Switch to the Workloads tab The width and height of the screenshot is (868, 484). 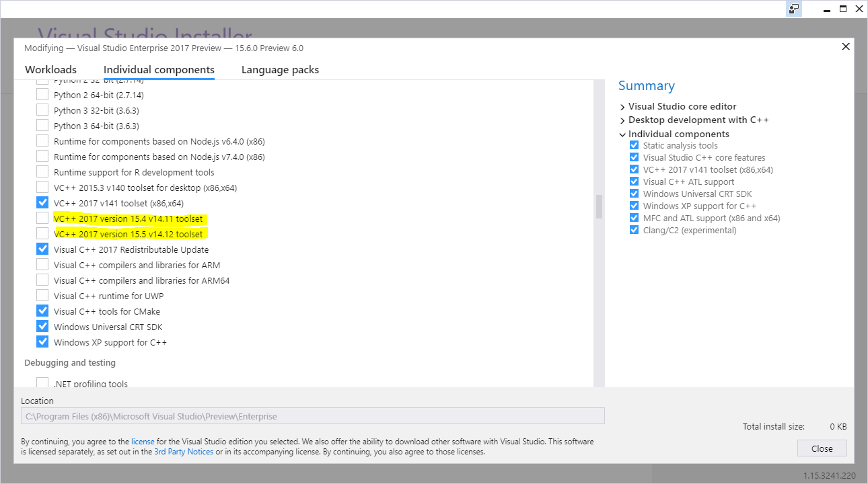[x=50, y=70]
